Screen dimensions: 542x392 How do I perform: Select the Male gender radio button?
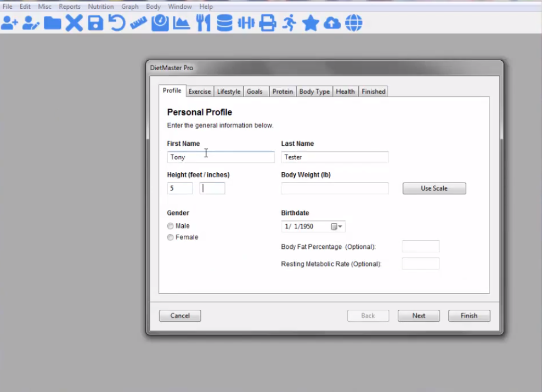click(171, 225)
